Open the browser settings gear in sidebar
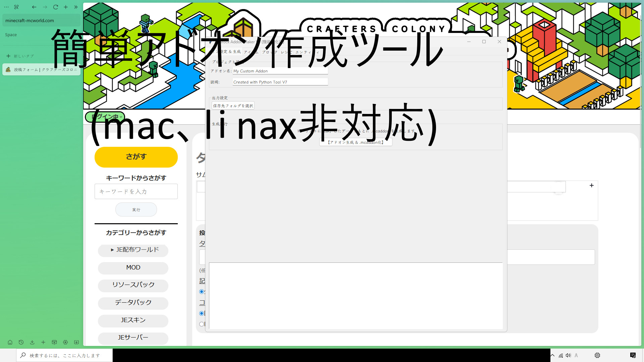 coord(65,342)
